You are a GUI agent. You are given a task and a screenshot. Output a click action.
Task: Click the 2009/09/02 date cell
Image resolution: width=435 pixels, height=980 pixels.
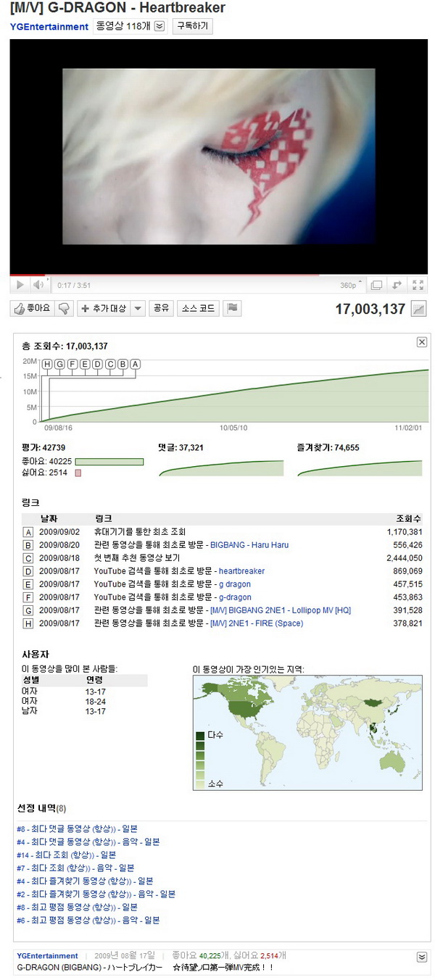tap(59, 532)
